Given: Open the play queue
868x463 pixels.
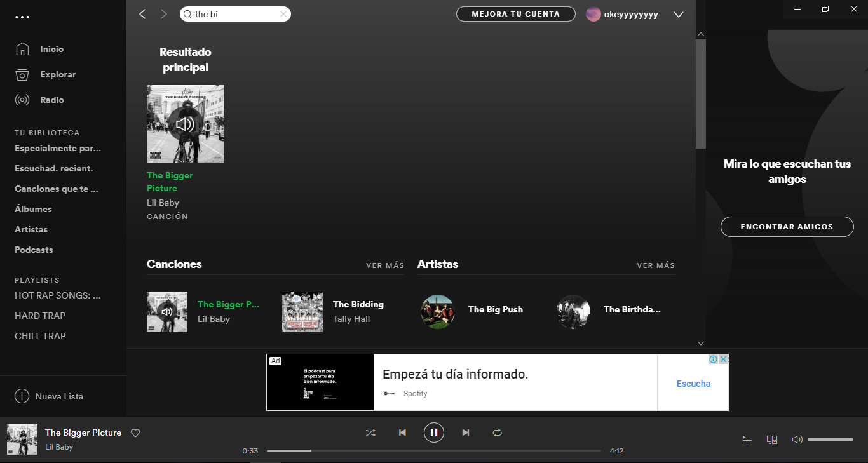Looking at the screenshot, I should point(747,440).
